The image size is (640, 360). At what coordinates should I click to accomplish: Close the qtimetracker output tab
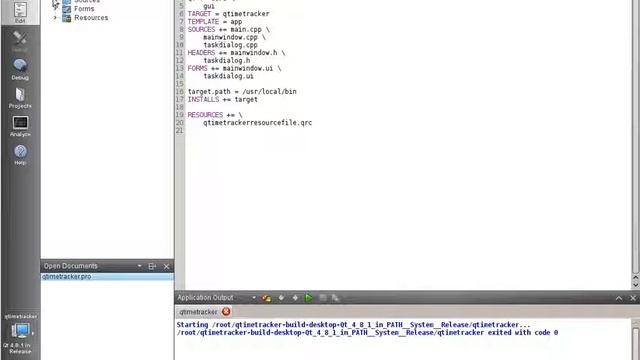(x=226, y=312)
